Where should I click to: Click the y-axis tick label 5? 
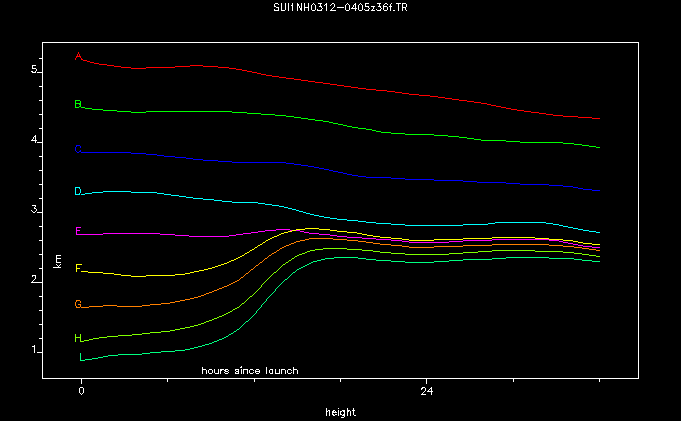point(33,70)
